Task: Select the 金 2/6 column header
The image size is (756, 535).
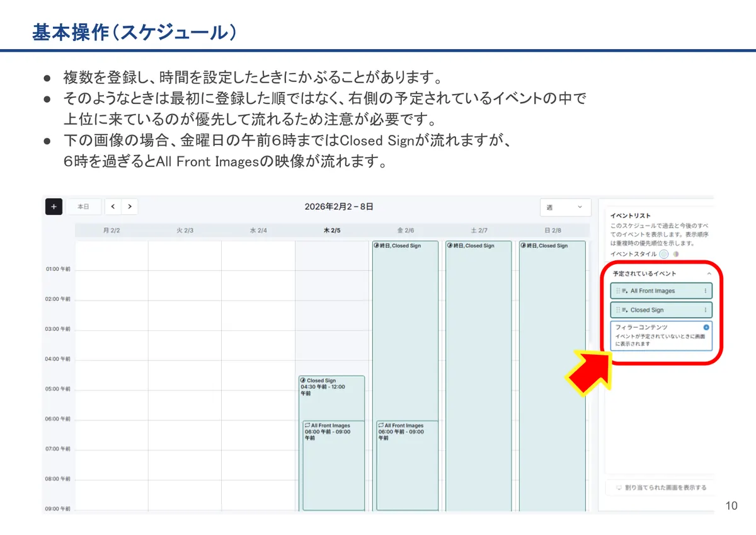Action: 406,231
